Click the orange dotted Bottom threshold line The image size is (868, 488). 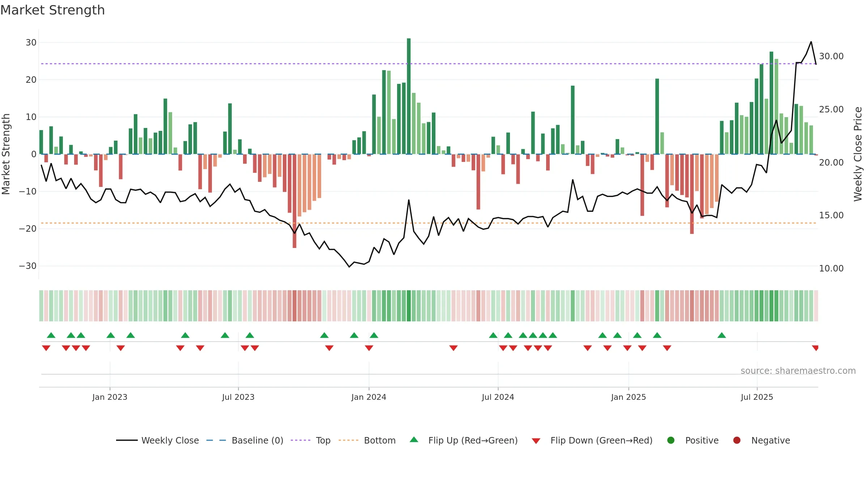429,223
